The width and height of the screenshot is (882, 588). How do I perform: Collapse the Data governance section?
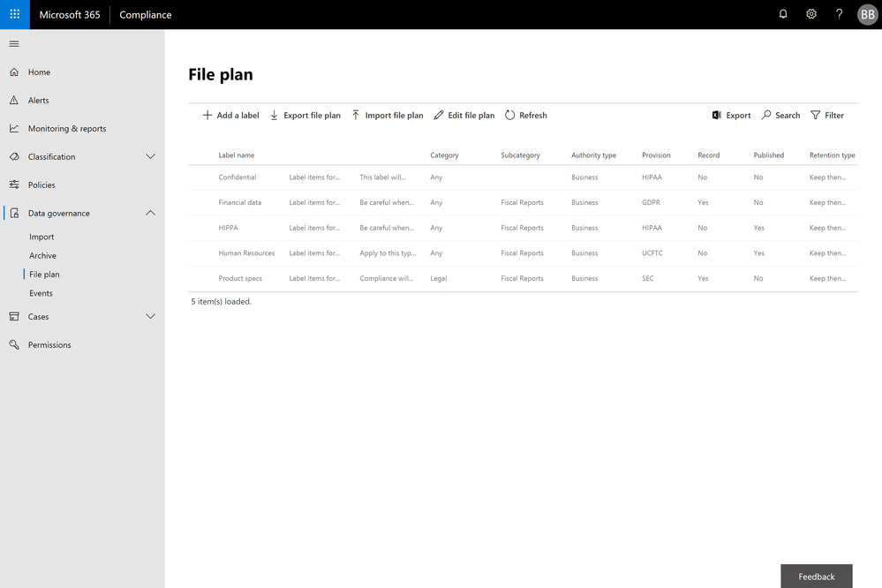click(x=82, y=214)
